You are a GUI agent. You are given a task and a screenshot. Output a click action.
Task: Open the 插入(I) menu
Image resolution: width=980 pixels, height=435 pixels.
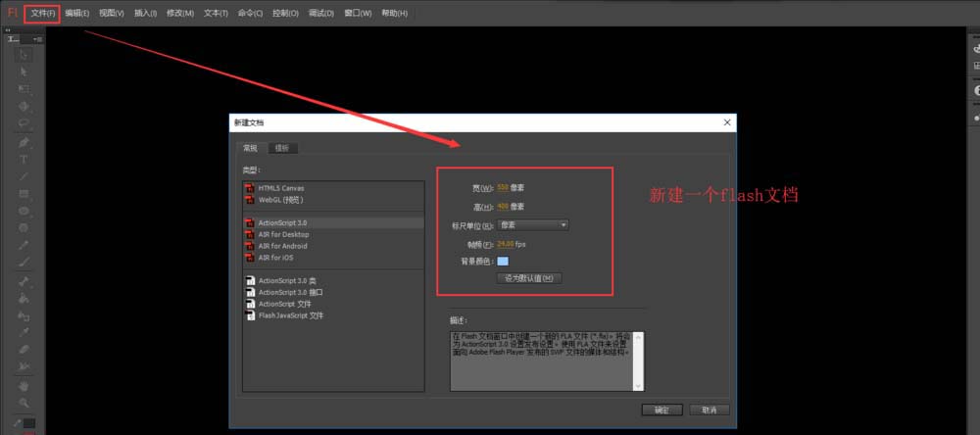click(145, 13)
